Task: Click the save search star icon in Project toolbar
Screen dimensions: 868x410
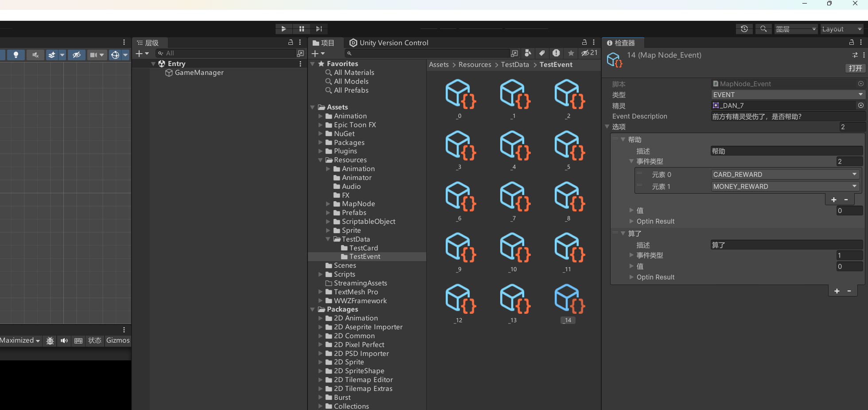Action: click(x=571, y=53)
